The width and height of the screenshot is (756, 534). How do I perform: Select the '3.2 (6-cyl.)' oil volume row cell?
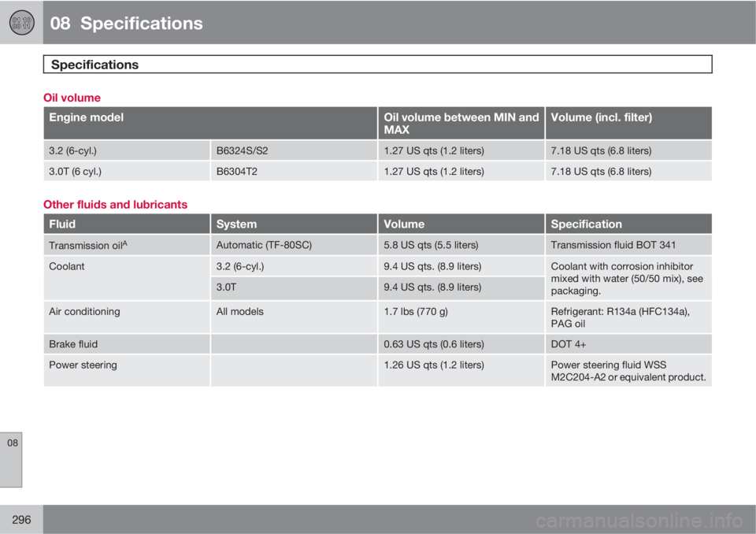click(127, 150)
